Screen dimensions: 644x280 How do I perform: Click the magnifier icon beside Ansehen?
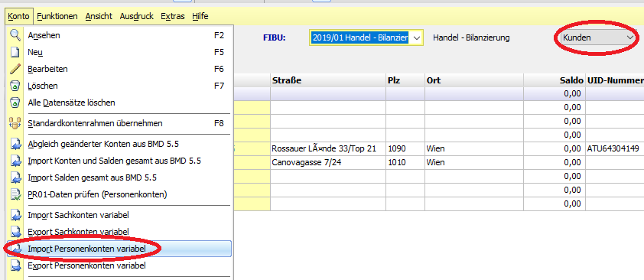click(15, 36)
